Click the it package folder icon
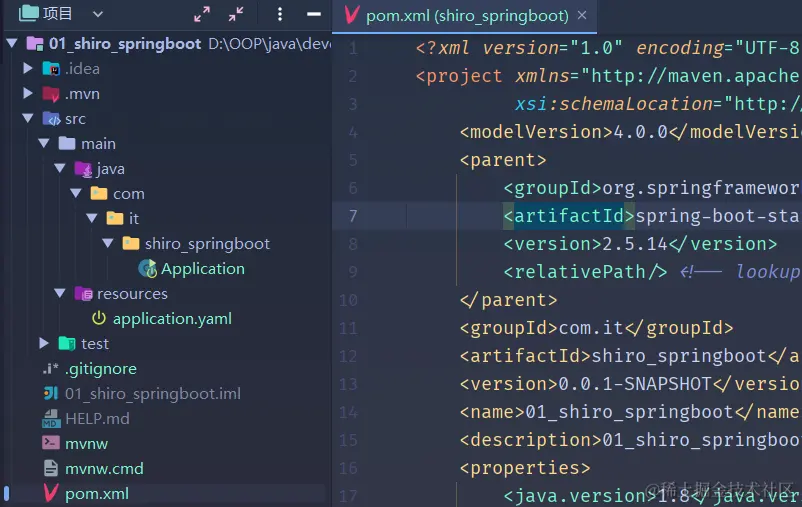802x507 pixels. [115, 218]
